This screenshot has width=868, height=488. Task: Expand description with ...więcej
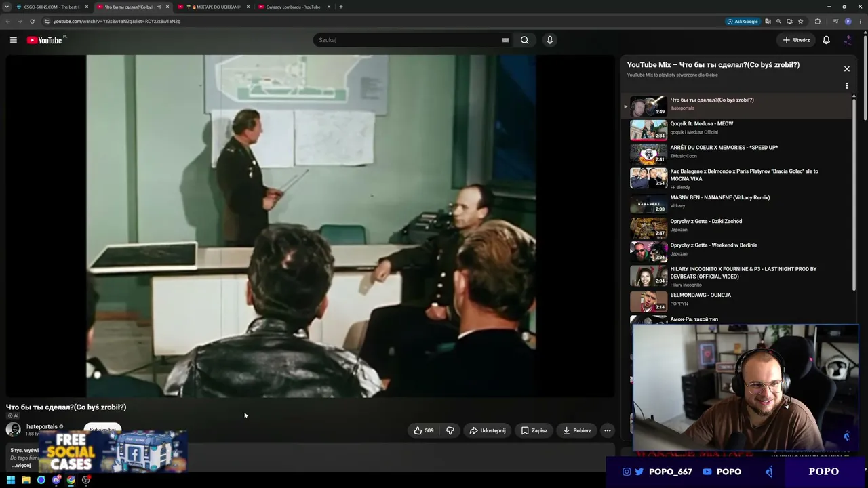tap(21, 466)
